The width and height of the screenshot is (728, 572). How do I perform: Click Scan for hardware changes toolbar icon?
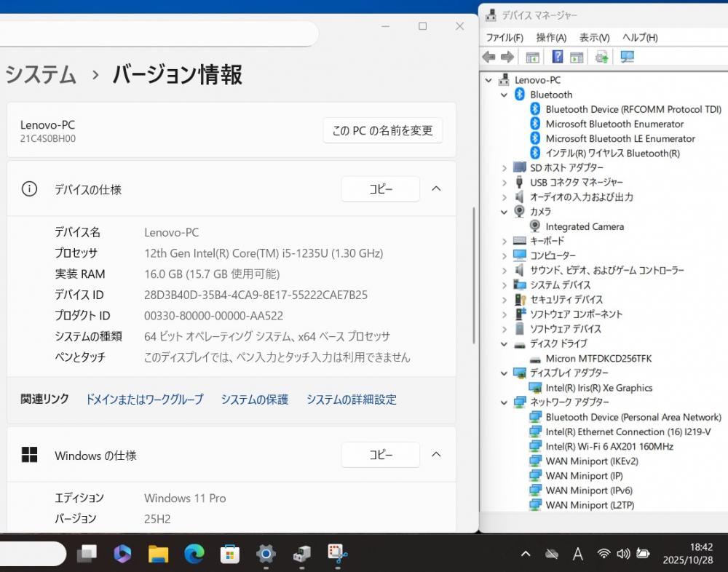(627, 57)
